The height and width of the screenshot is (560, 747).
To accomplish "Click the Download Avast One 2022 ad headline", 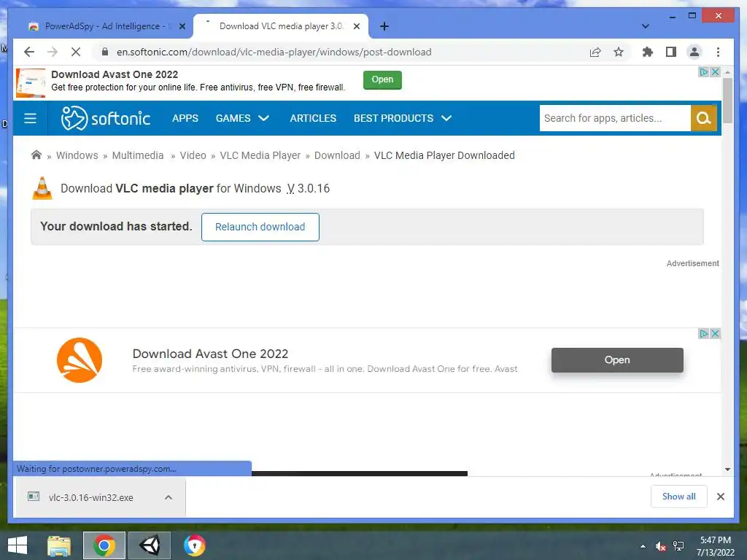I will (x=210, y=354).
